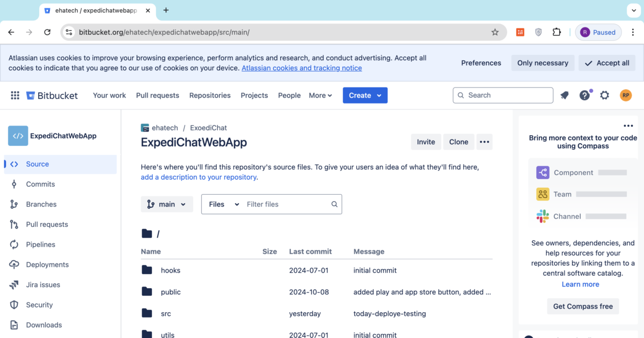Viewport: 644px width, 338px height.
Task: Open People in top navigation
Action: pyautogui.click(x=289, y=95)
